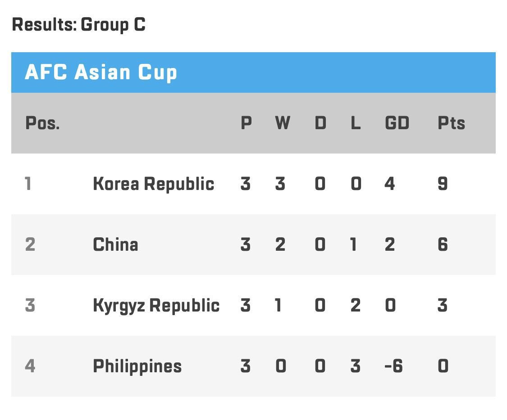
Task: Click the W column header
Action: coord(283,123)
